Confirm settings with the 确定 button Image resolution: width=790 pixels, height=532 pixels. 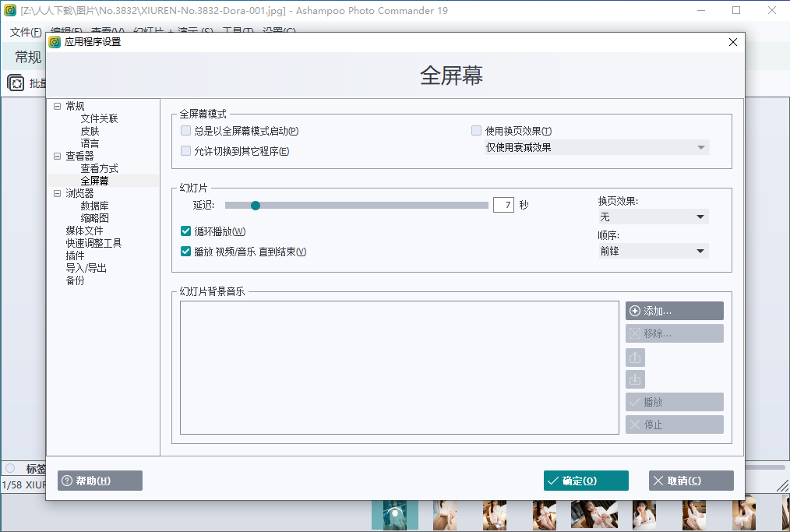point(585,481)
